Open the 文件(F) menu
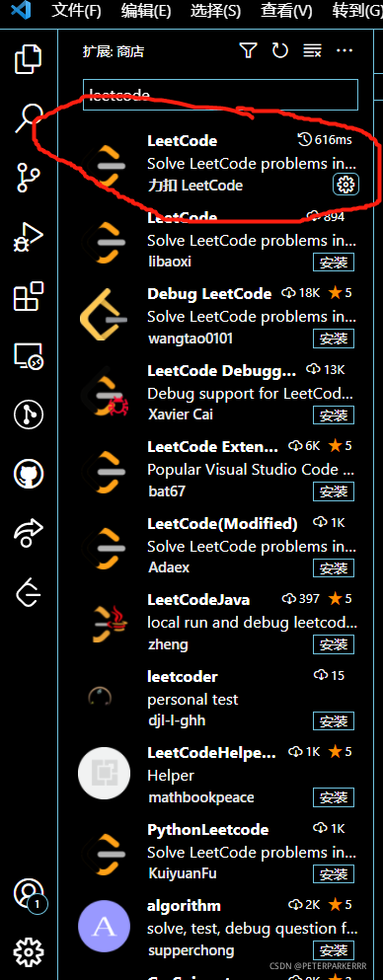Viewport: 383px width, 980px height. pos(76,10)
